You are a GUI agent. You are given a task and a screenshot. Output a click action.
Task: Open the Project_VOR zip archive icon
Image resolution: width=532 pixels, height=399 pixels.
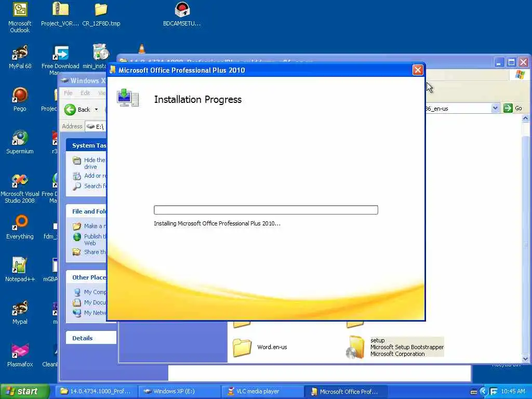coord(60,10)
